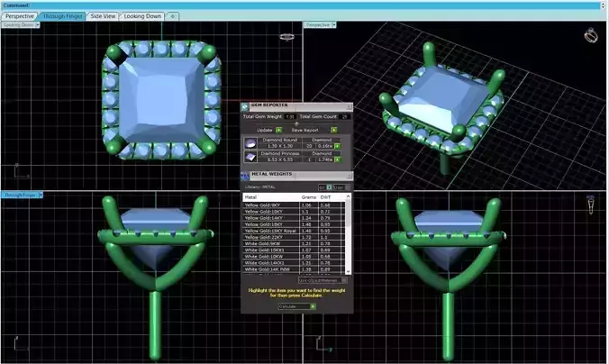
Task: Select the Yellow Gold:10KY row
Action: (294, 212)
